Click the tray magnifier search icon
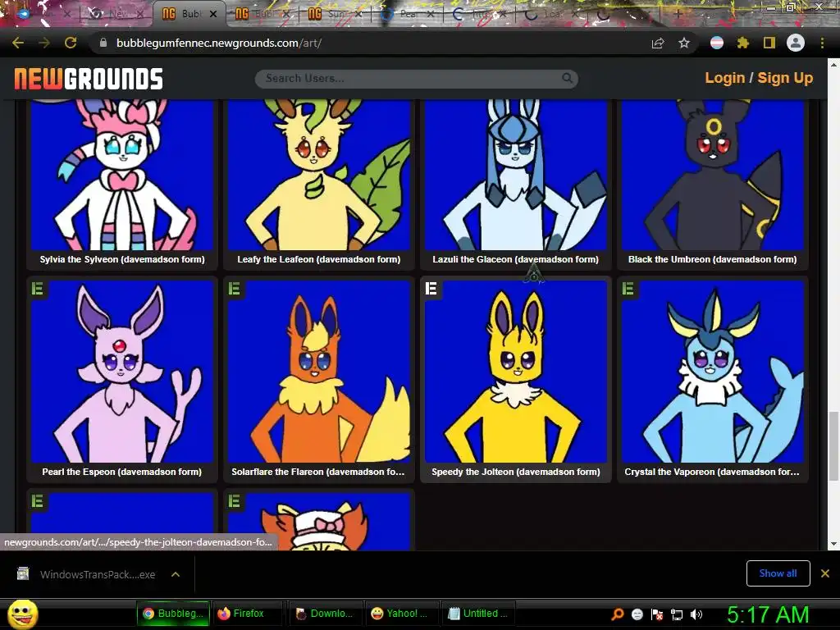This screenshot has height=630, width=840. point(618,614)
